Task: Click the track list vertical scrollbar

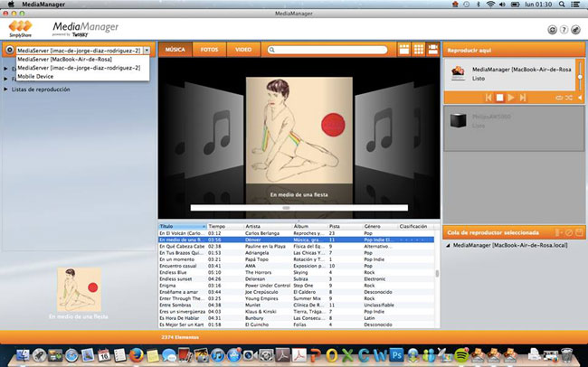Action: [437, 274]
